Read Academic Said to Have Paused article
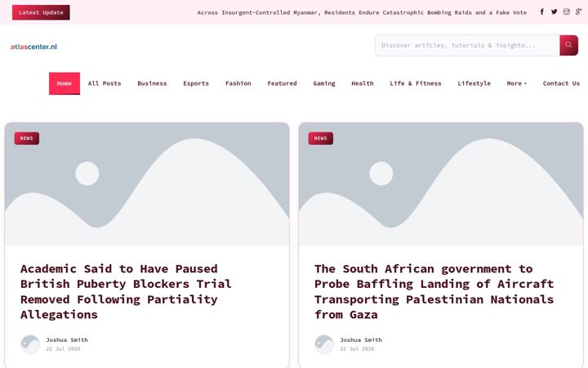The image size is (588, 368). tap(126, 292)
